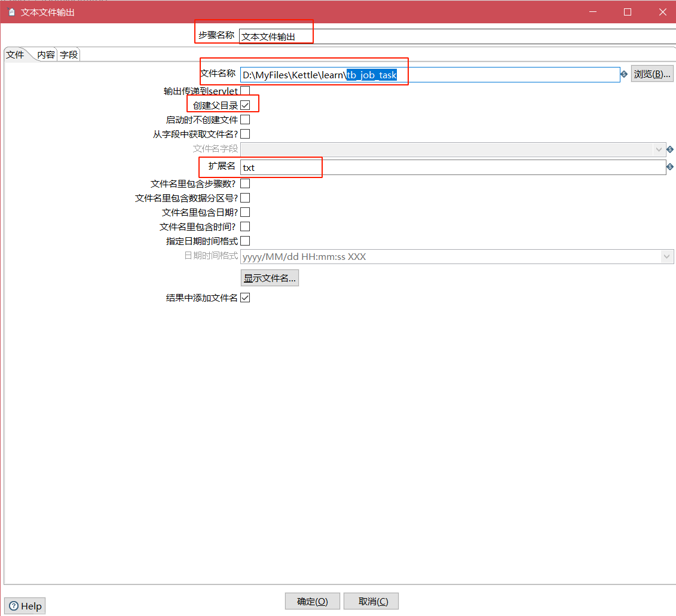Enable the 启动时不创建文件 checkbox
Viewport: 676px width, 616px height.
[x=245, y=120]
